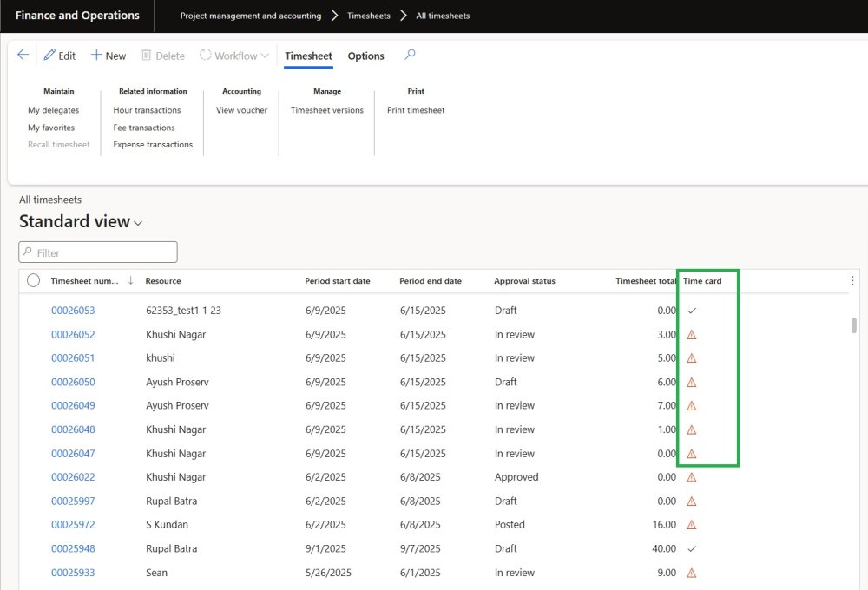Select the Timesheet tab

(308, 56)
